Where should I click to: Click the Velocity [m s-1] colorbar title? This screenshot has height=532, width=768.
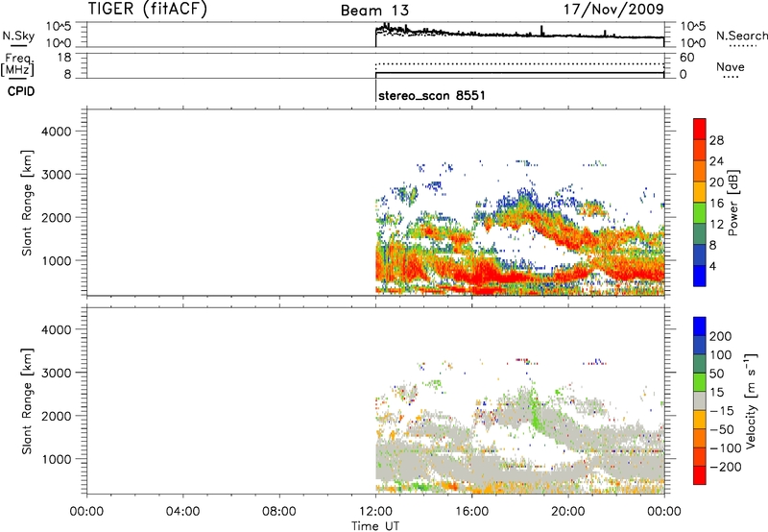click(751, 400)
